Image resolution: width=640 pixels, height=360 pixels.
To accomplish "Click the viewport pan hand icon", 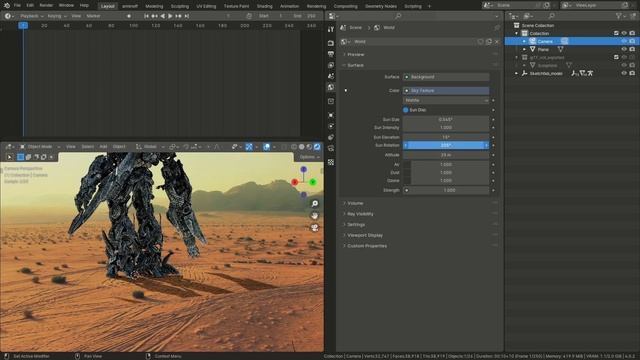I will tap(315, 216).
